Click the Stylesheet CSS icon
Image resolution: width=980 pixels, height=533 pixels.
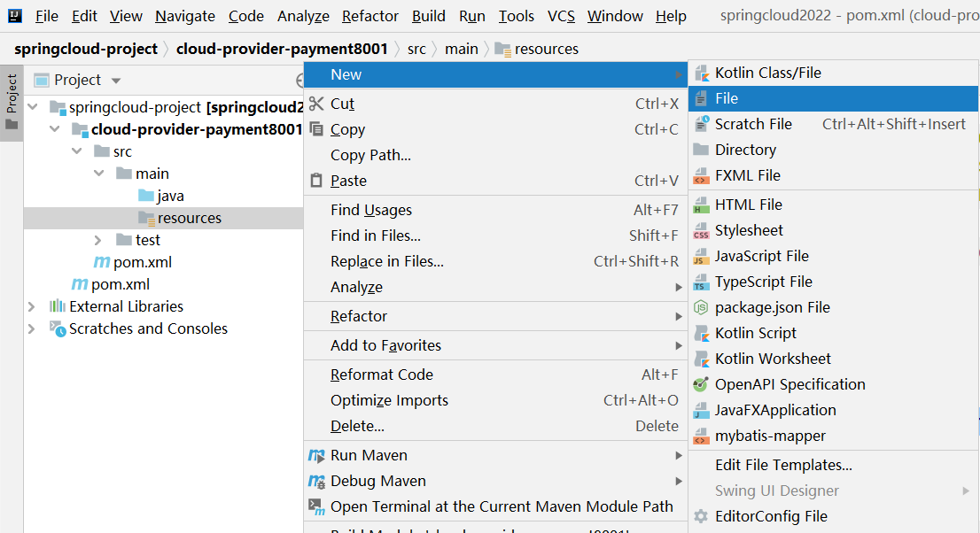pos(701,230)
